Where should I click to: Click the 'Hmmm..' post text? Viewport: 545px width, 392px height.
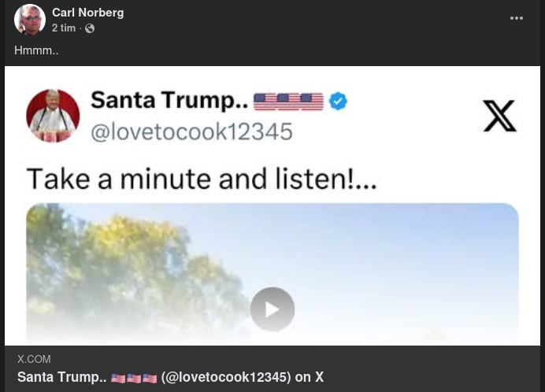36,50
